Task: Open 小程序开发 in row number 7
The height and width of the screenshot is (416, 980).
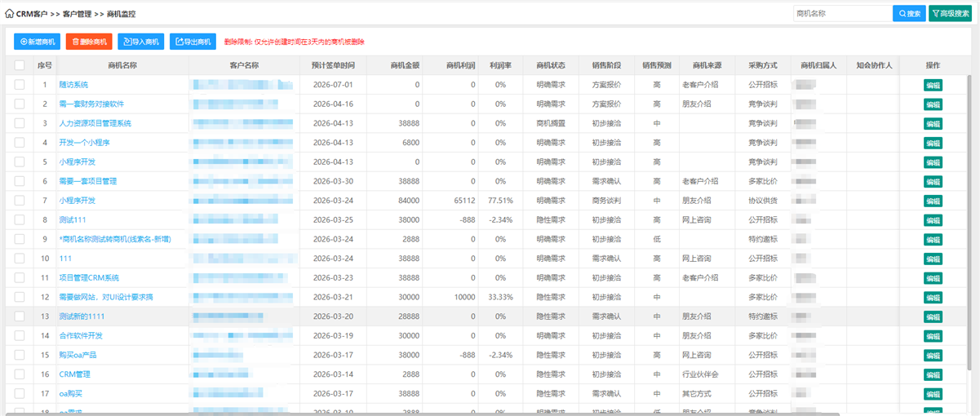Action: (78, 201)
